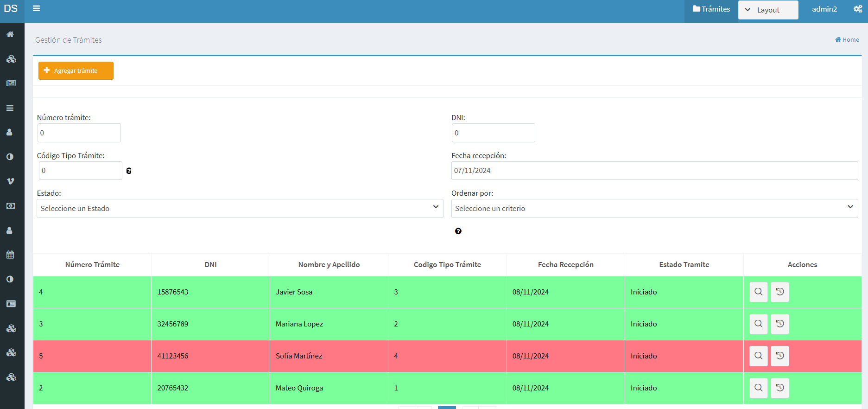Click help icon below Ordenar por
Screen dimensions: 868x409
click(x=458, y=231)
